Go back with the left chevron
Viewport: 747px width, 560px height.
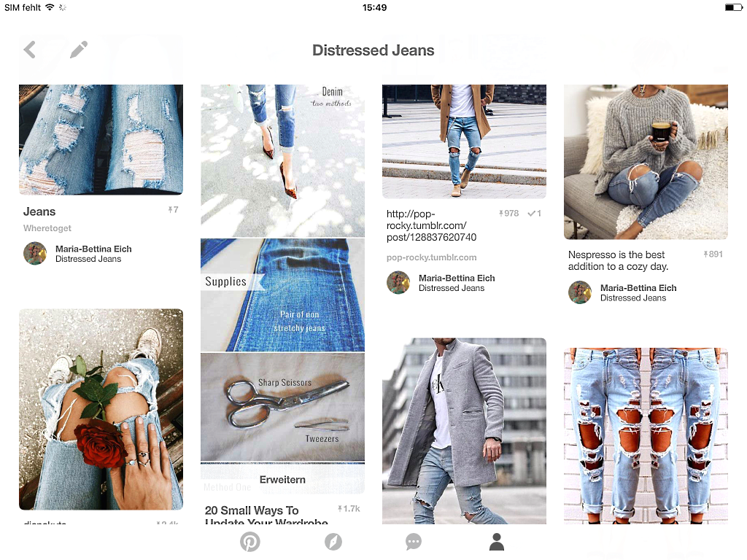pyautogui.click(x=29, y=50)
